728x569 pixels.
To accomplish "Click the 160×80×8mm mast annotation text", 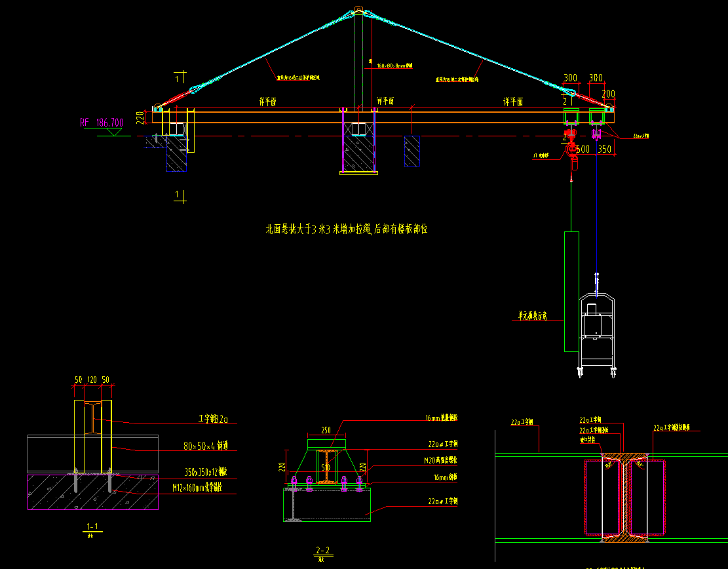I will [396, 66].
